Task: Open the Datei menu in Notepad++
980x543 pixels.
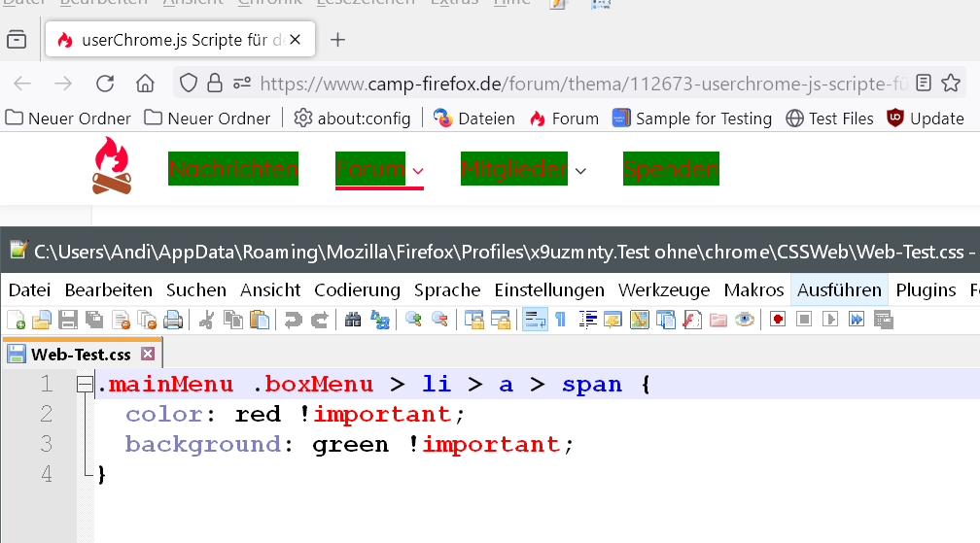Action: pyautogui.click(x=29, y=290)
